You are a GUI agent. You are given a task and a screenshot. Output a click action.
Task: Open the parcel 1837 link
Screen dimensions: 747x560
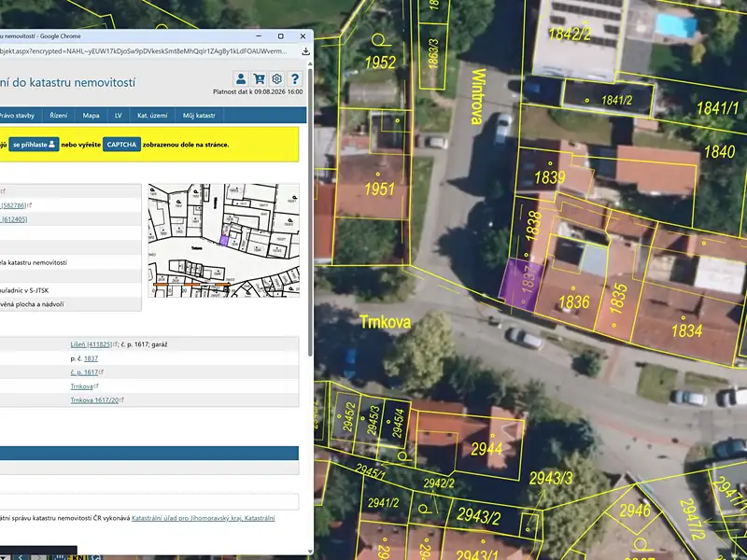click(x=91, y=358)
